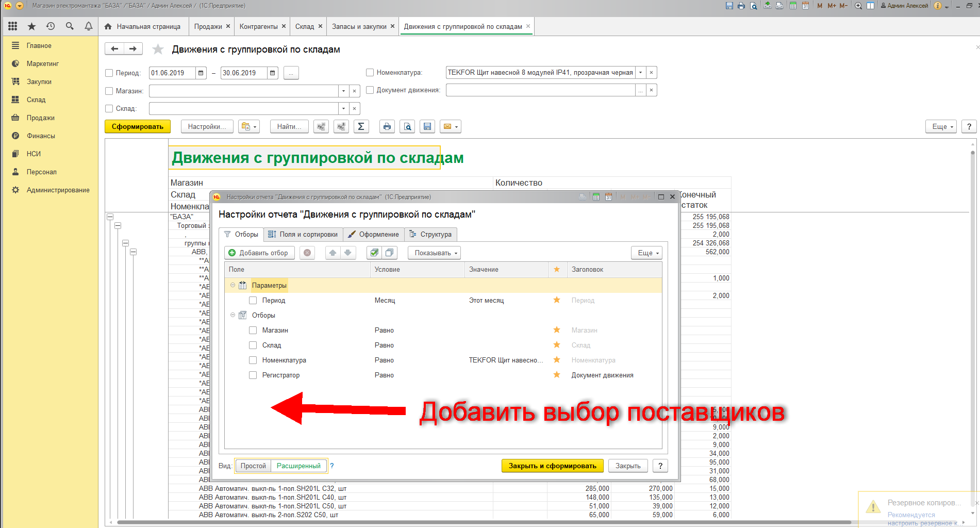The image size is (980, 528).
Task: Click the Добавить отбор button
Action: click(x=259, y=253)
